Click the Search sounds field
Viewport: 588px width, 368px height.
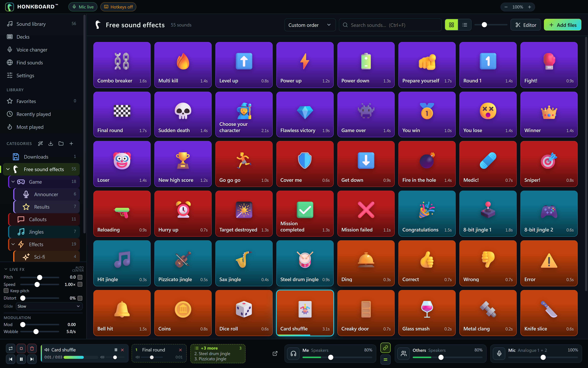tap(390, 25)
